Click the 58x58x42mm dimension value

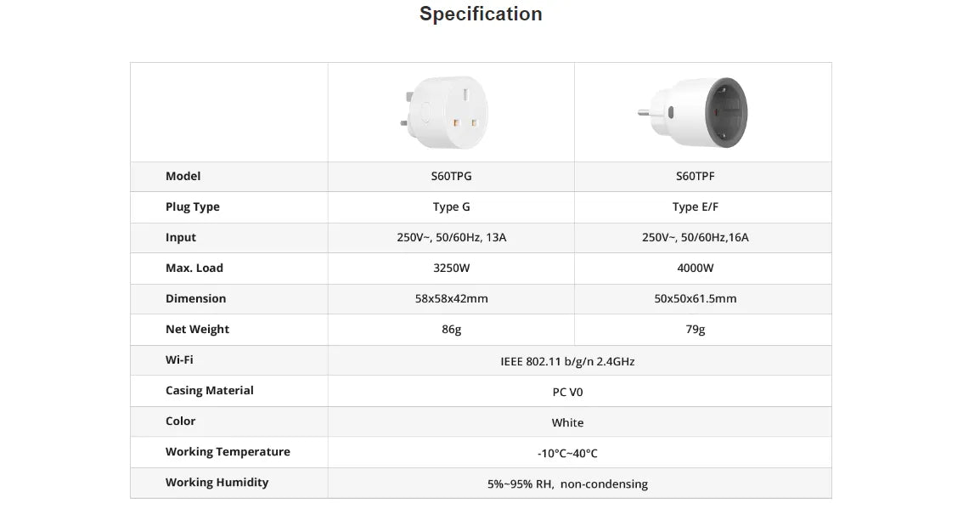(x=451, y=299)
